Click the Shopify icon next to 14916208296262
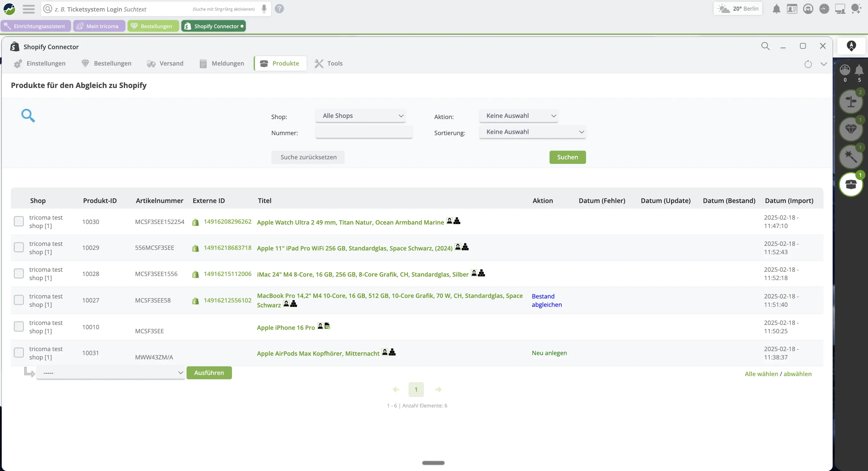Image resolution: width=868 pixels, height=471 pixels. tap(195, 223)
